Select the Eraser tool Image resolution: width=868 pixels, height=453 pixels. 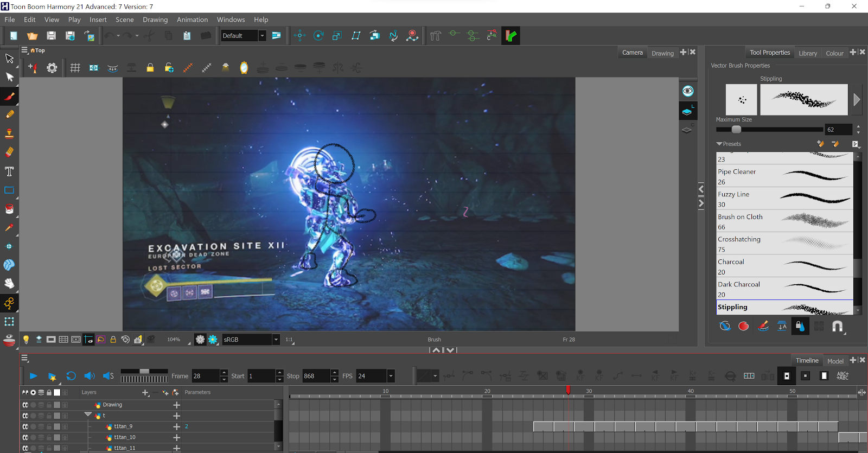point(9,152)
